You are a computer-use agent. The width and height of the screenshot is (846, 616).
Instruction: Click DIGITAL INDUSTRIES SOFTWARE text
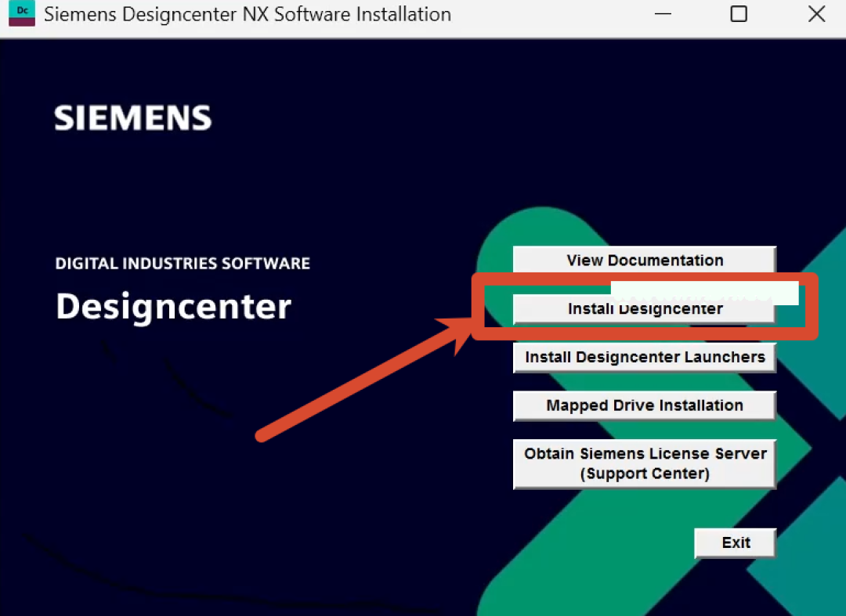point(183,263)
